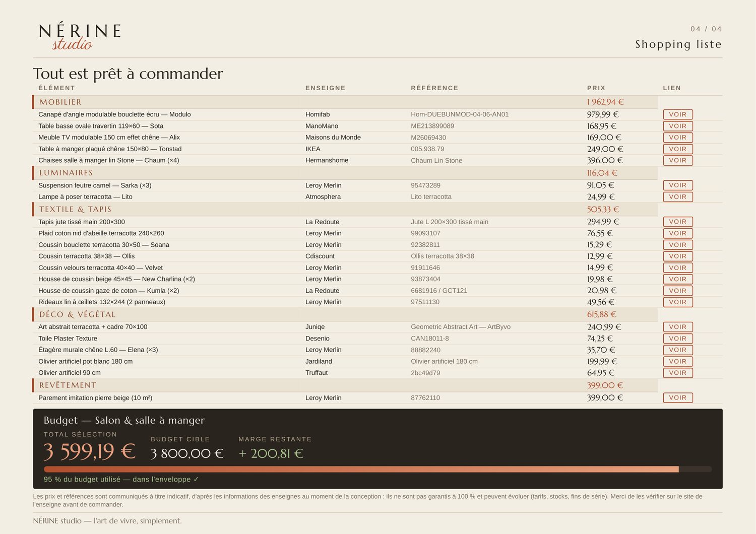Viewport: 756px width, 534px height.
Task: Click the ENSEIGNE column header
Action: [x=326, y=88]
